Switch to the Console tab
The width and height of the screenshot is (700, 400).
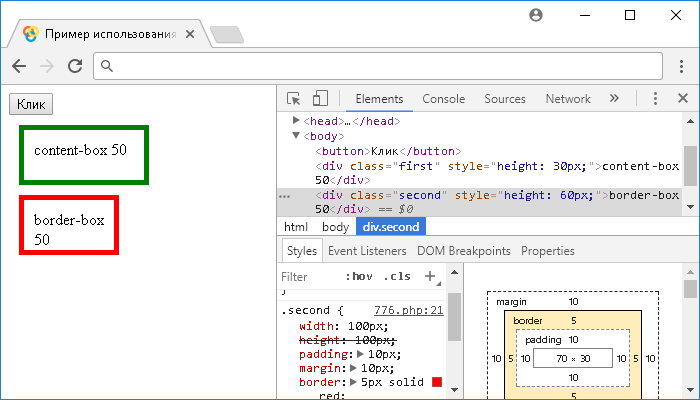(444, 99)
